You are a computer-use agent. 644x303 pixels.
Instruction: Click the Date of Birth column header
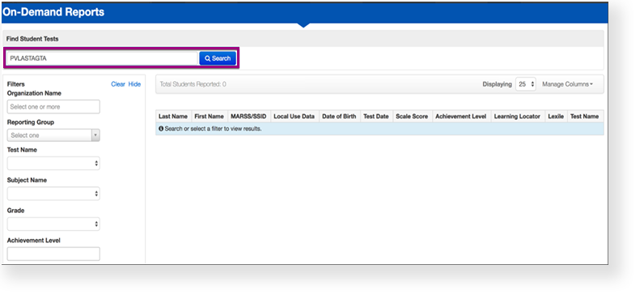[339, 117]
